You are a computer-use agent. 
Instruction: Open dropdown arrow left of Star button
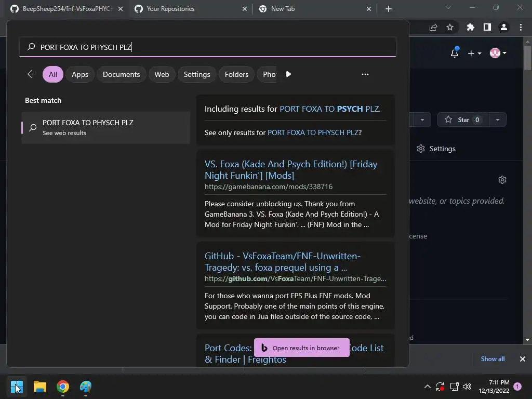tap(422, 120)
